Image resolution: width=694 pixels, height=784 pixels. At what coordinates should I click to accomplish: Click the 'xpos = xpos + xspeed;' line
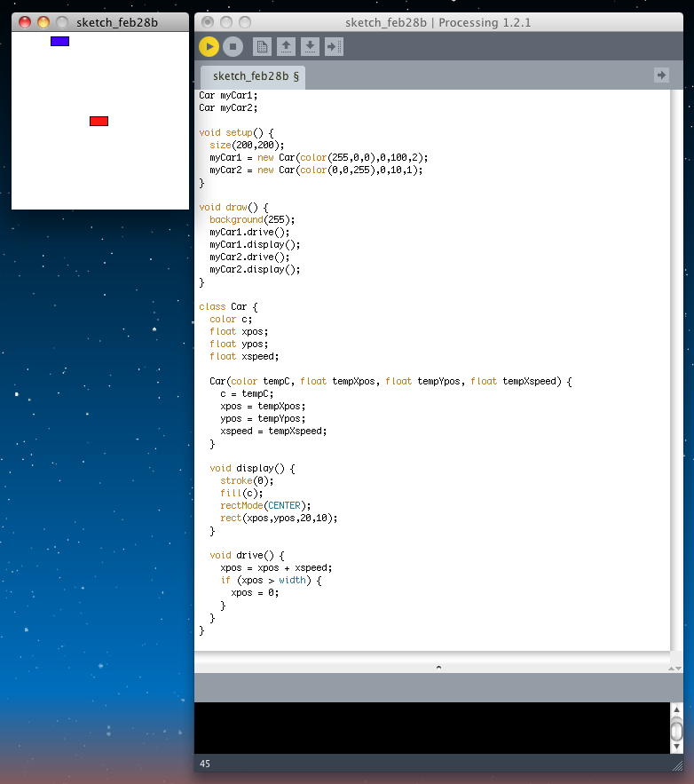tap(276, 568)
